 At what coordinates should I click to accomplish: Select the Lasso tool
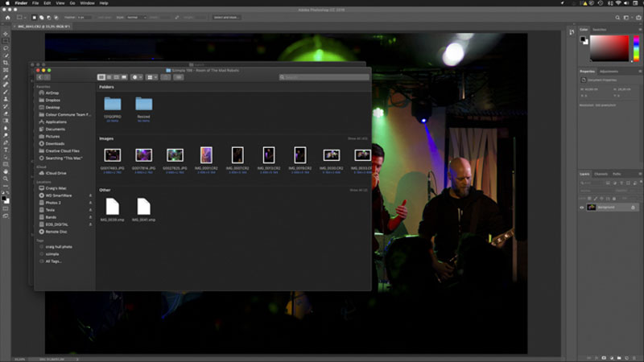(6, 48)
